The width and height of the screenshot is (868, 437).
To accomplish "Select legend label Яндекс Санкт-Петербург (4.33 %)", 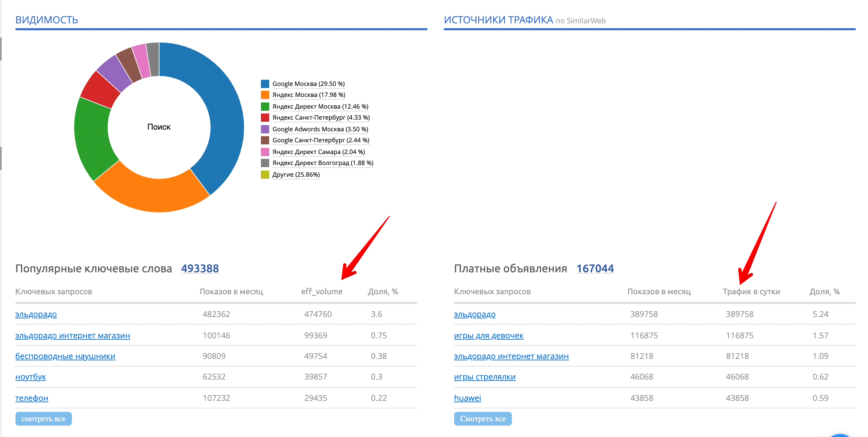I will [321, 117].
